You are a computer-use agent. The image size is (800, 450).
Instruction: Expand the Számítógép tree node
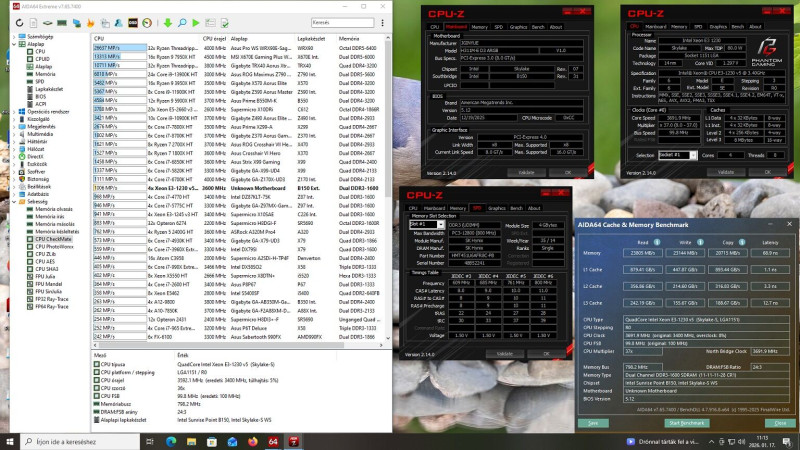[x=14, y=37]
